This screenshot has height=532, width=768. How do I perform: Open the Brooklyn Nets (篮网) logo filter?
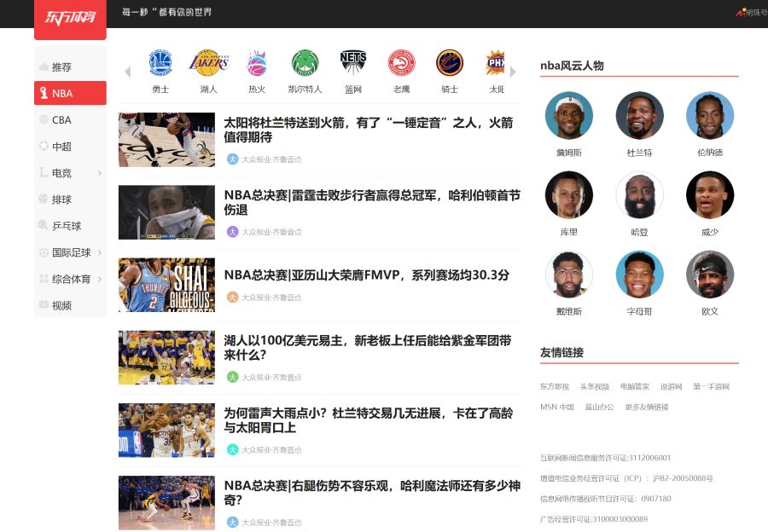(353, 61)
